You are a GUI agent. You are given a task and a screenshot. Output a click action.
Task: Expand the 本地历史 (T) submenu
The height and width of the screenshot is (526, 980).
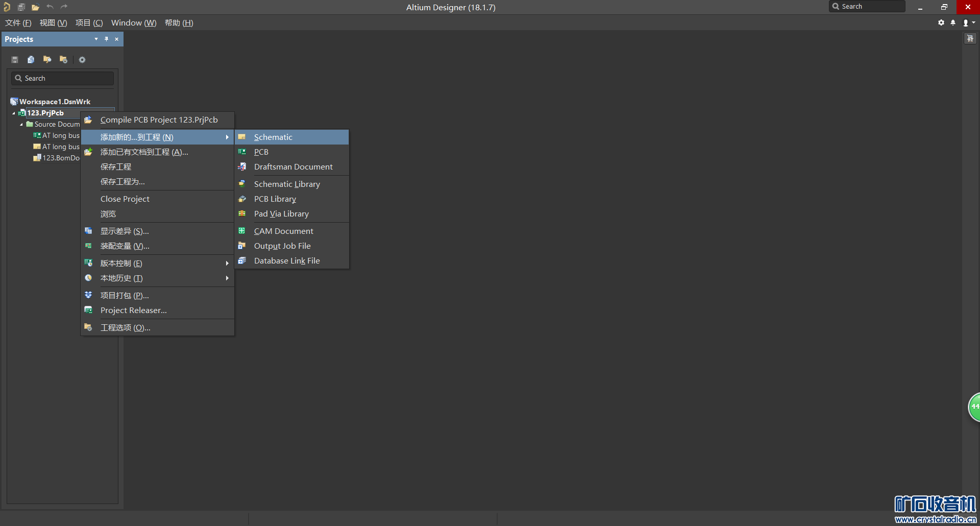pos(157,278)
